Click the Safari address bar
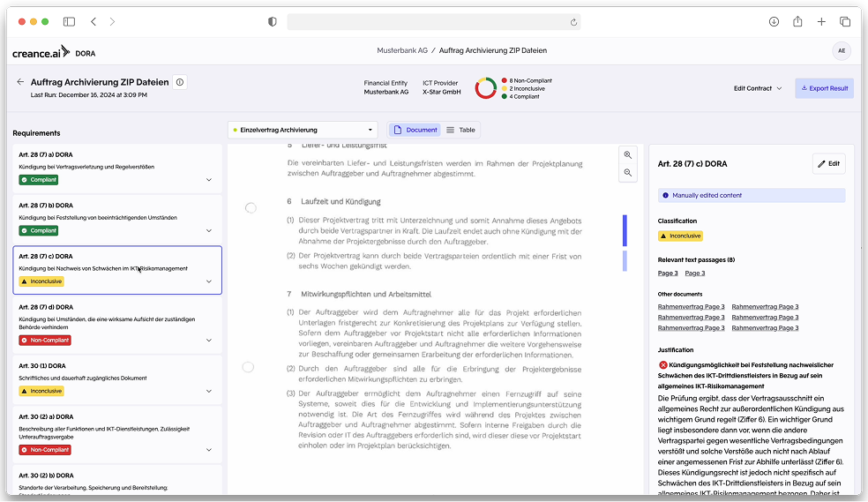Screen dimensions: 868x502 point(433,22)
